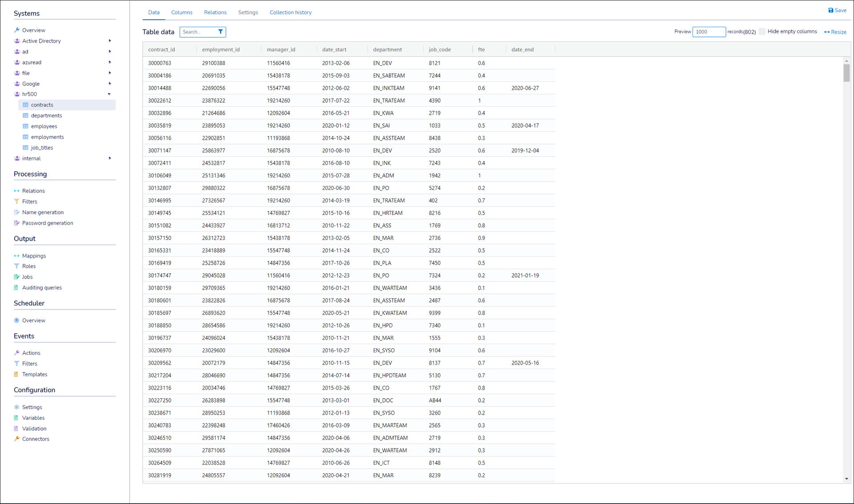Click the filter funnel icon beside search
The width and height of the screenshot is (854, 504).
(221, 32)
